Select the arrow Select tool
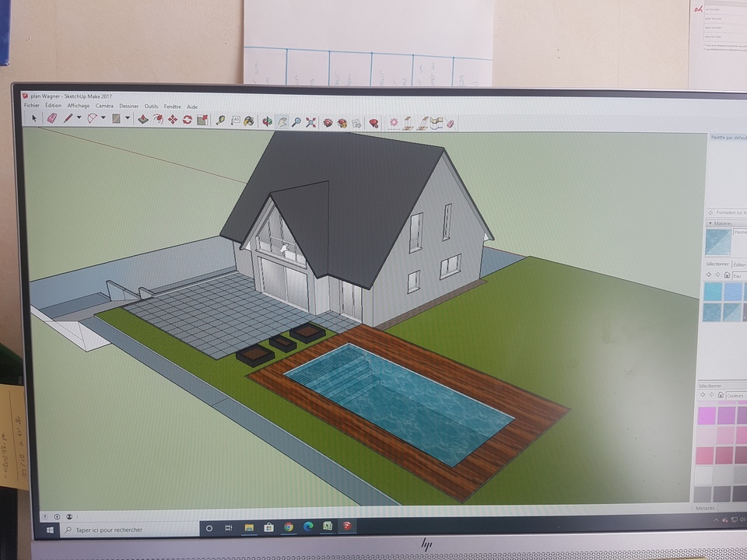Screen dimensions: 747x560 pyautogui.click(x=33, y=118)
